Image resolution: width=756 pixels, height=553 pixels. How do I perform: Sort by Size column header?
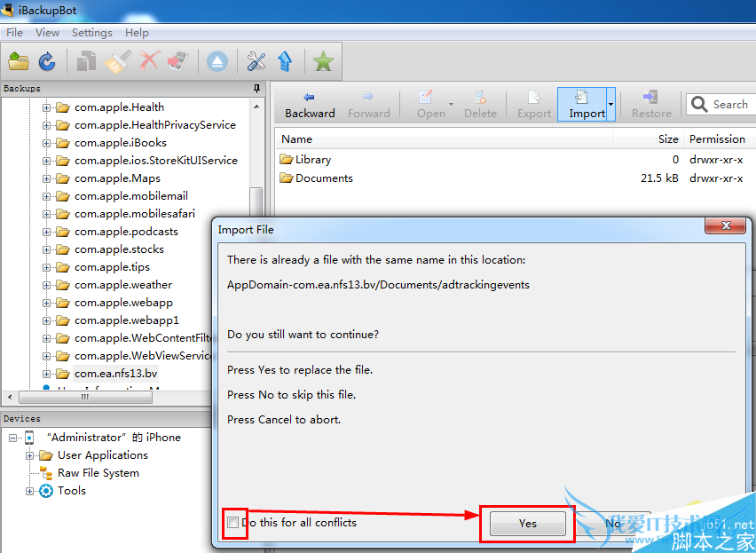(648, 139)
